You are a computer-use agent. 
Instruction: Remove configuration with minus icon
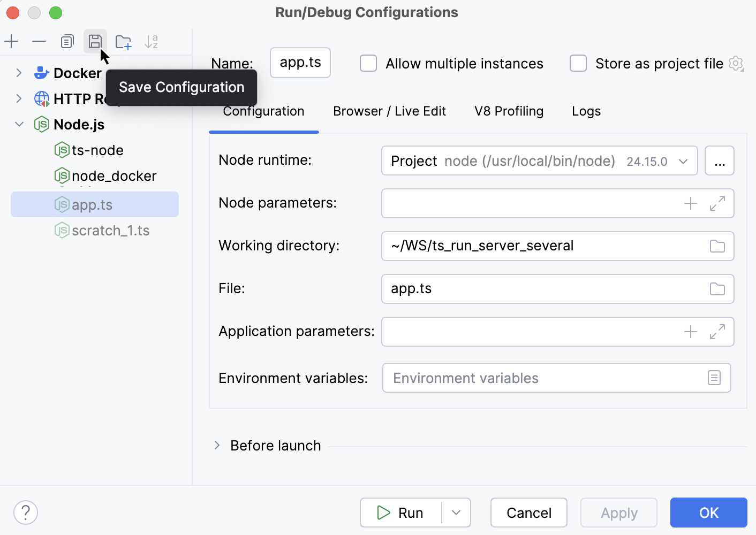tap(39, 41)
